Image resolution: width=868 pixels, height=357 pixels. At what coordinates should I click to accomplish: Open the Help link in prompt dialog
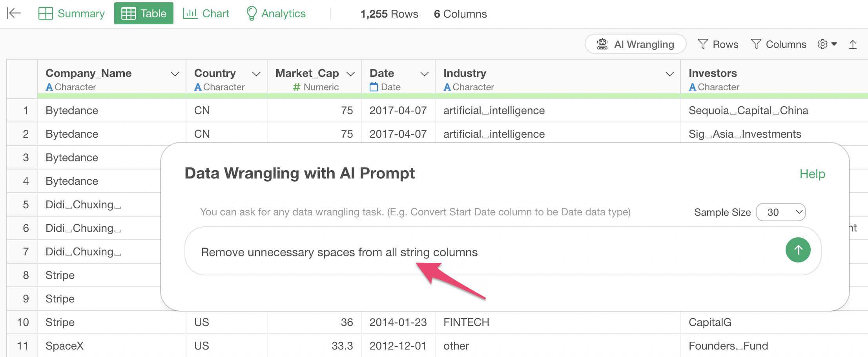[x=812, y=174]
